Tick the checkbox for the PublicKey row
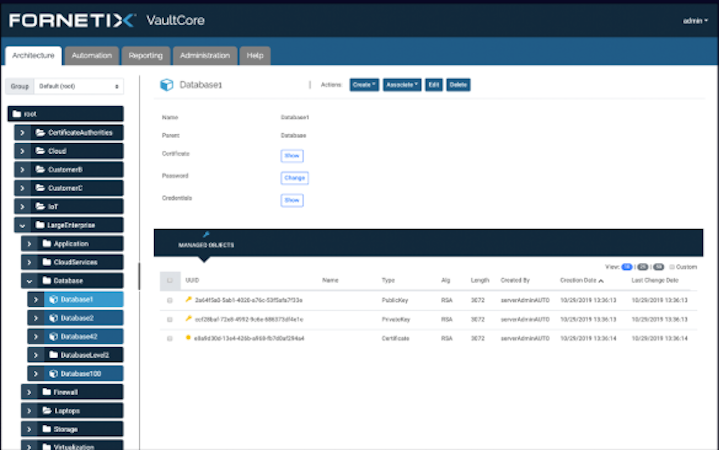The image size is (719, 450). pyautogui.click(x=170, y=300)
